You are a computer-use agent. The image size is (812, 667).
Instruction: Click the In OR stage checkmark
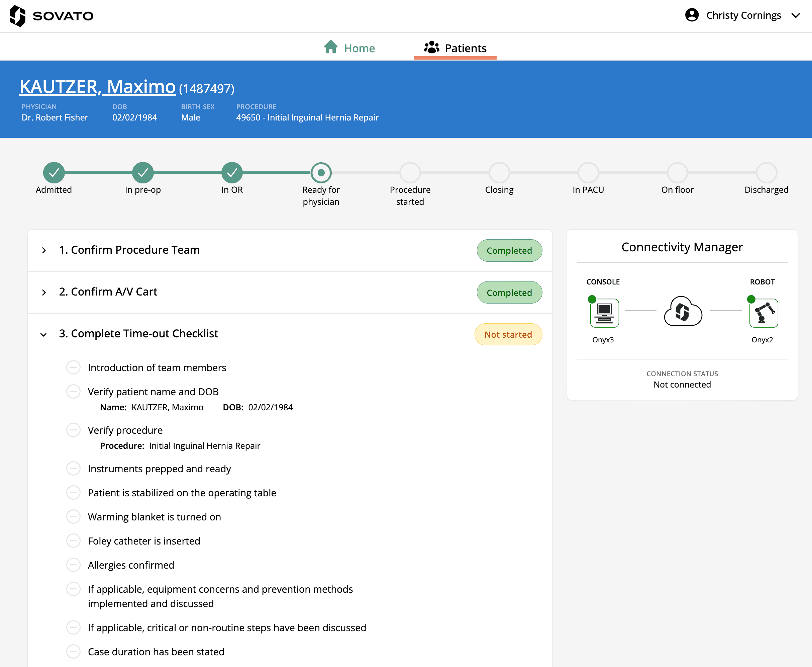[x=232, y=173]
